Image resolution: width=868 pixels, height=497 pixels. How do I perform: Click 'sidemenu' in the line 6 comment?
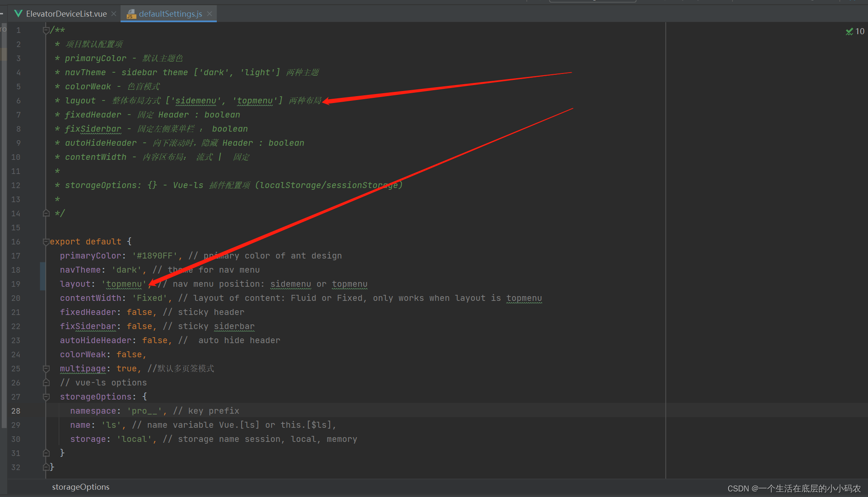coord(196,100)
